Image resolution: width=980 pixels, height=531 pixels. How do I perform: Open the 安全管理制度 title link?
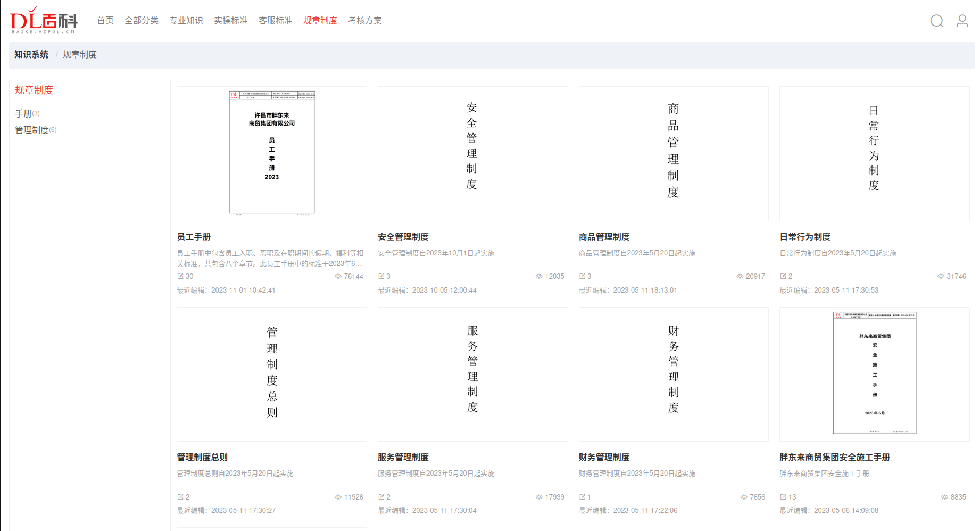[x=403, y=237]
